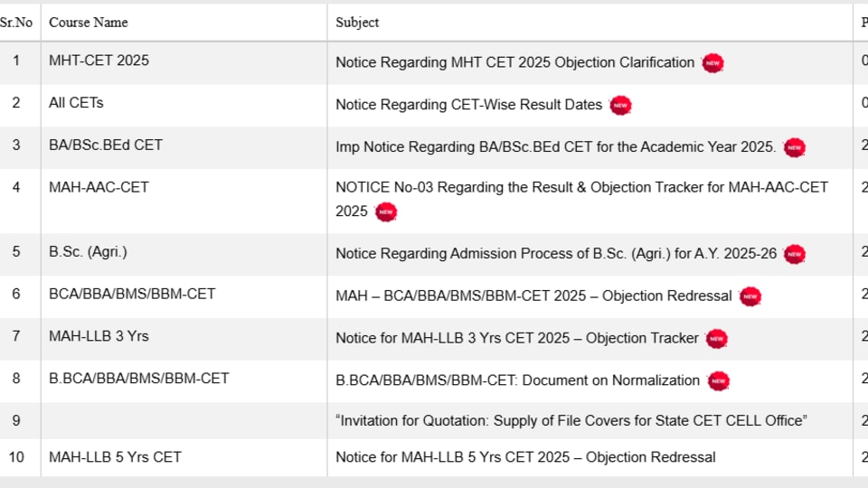The image size is (868, 488).
Task: Click the Subject column header
Action: [x=357, y=23]
